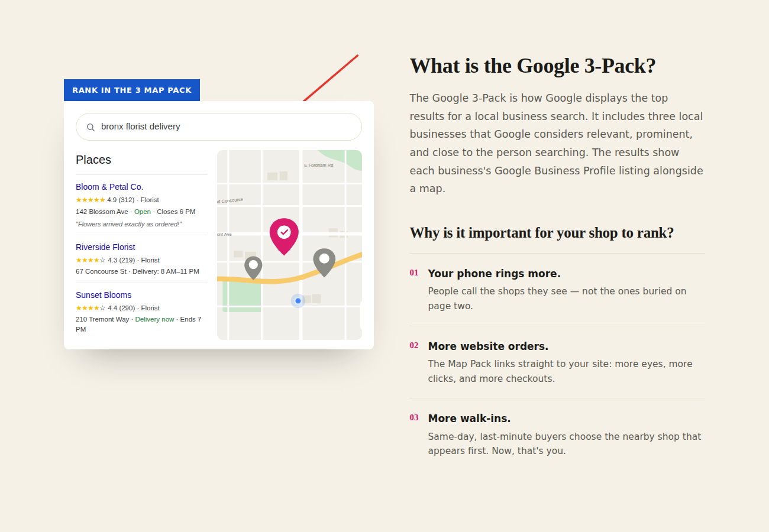Click Bloom & Petal Co. star rating
769x532 pixels.
[91, 200]
